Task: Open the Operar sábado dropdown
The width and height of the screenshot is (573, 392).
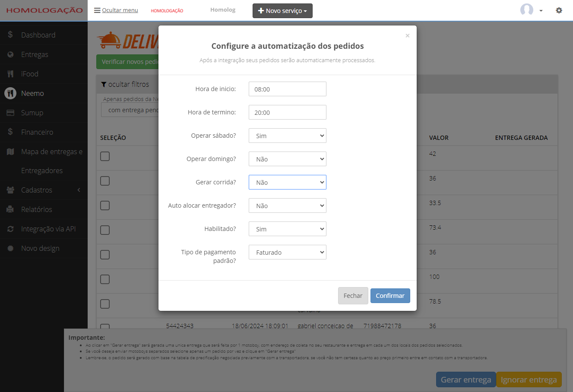Action: (x=288, y=136)
